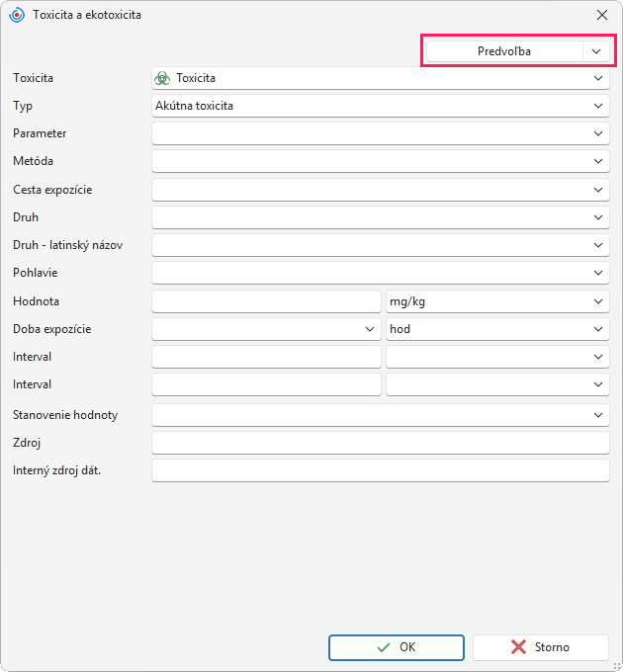Expand the Typ dropdown with Akútna toxicita
This screenshot has width=623, height=672.
tap(381, 106)
